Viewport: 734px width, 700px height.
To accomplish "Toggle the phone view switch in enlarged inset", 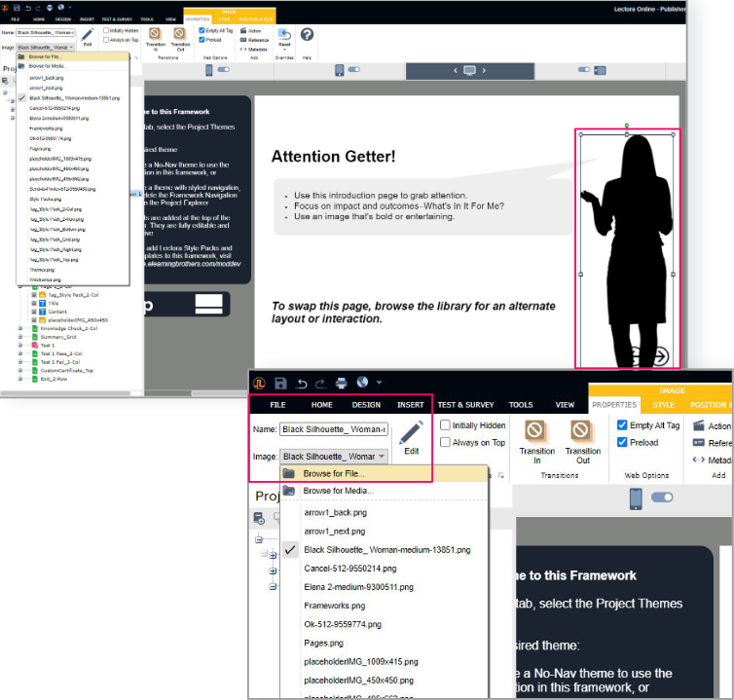I will 663,497.
